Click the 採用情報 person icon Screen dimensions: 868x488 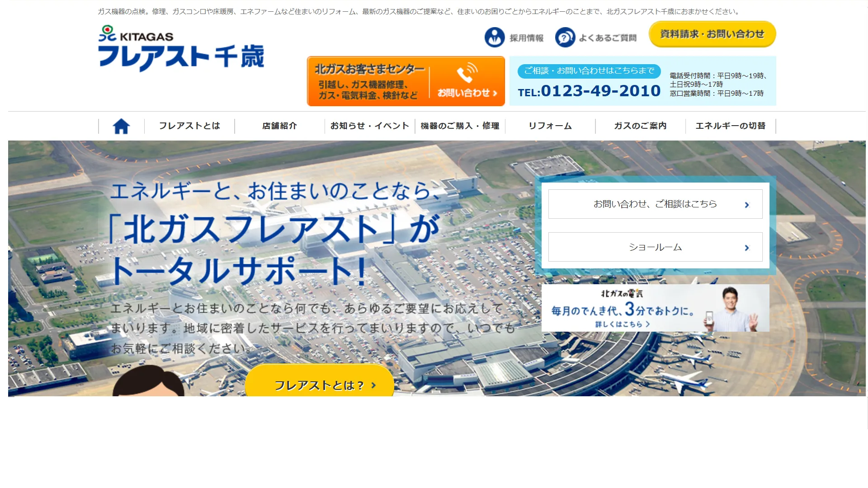coord(495,38)
